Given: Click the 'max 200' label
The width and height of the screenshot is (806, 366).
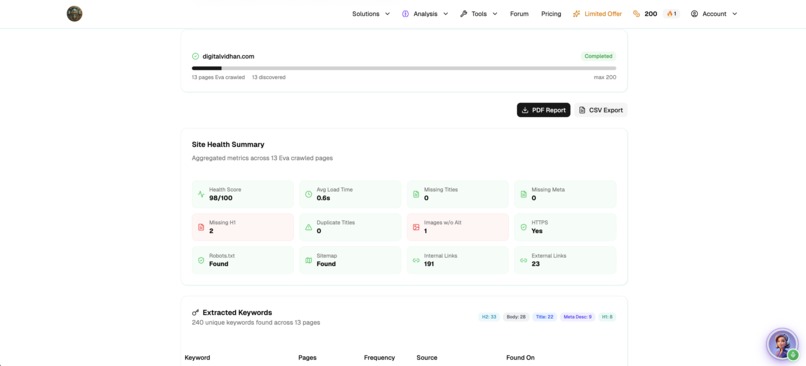Looking at the screenshot, I should pos(604,77).
